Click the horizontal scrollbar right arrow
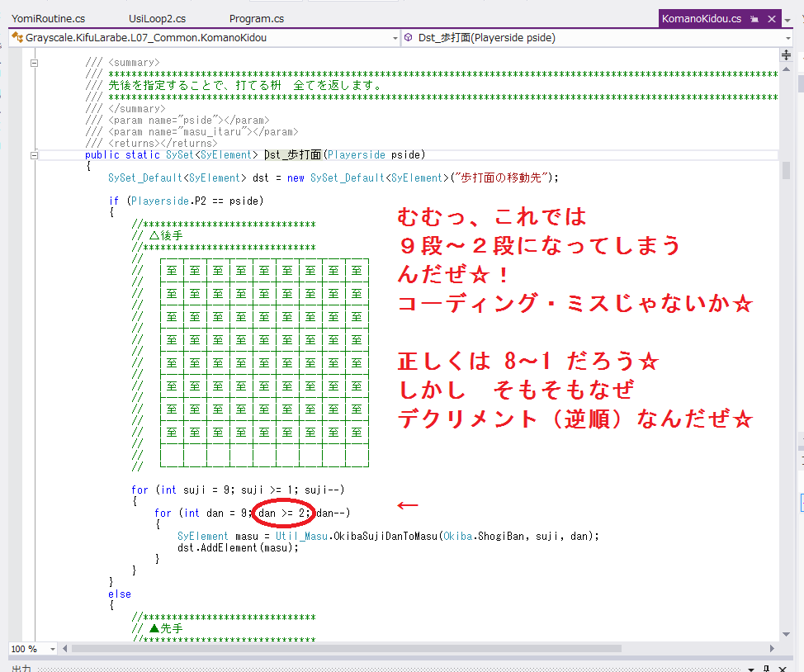Viewport: 804px width, 672px height. [x=772, y=649]
